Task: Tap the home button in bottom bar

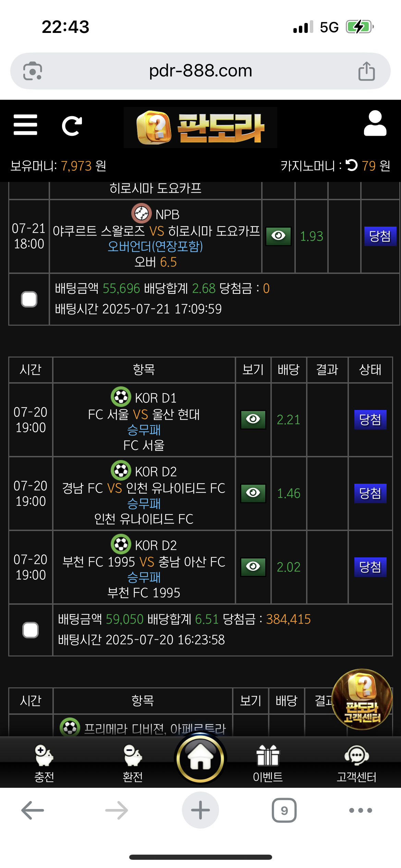Action: pos(200,759)
